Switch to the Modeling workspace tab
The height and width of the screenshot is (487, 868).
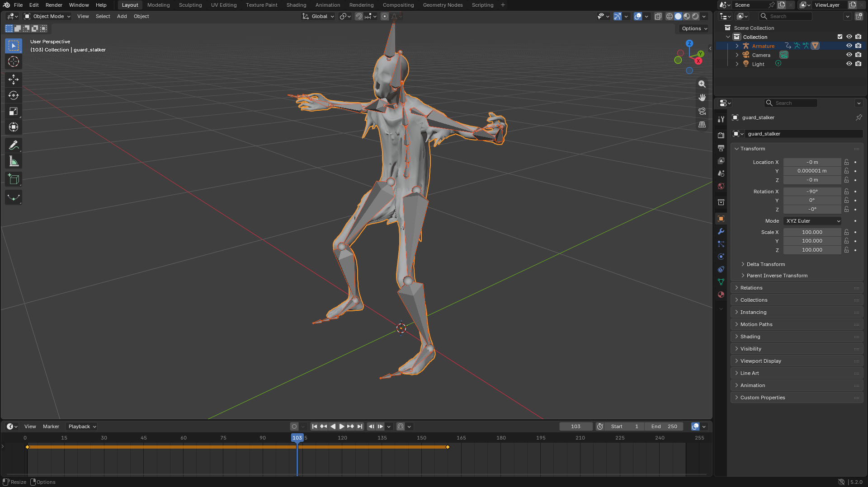[x=158, y=5]
